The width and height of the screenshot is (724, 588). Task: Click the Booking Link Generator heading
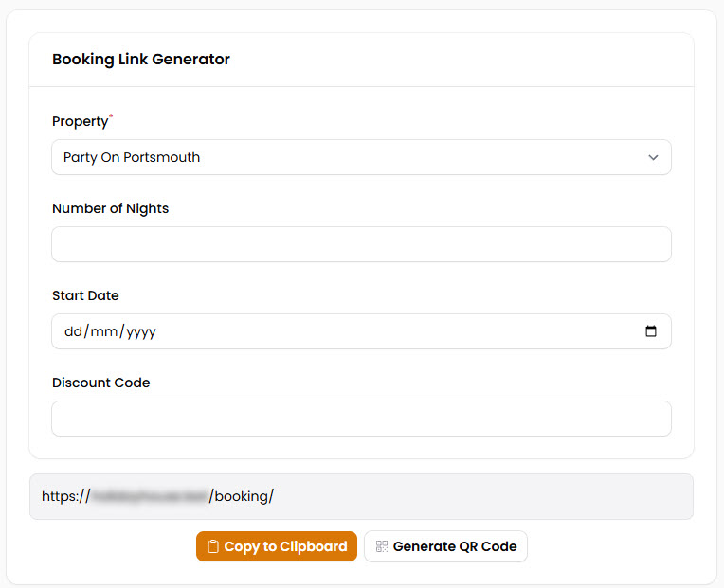(x=141, y=60)
